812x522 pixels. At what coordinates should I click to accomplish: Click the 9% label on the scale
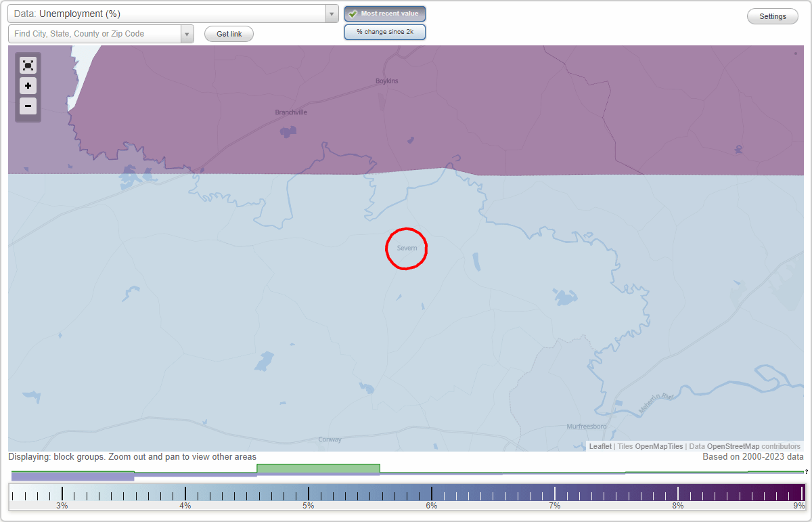(x=799, y=506)
